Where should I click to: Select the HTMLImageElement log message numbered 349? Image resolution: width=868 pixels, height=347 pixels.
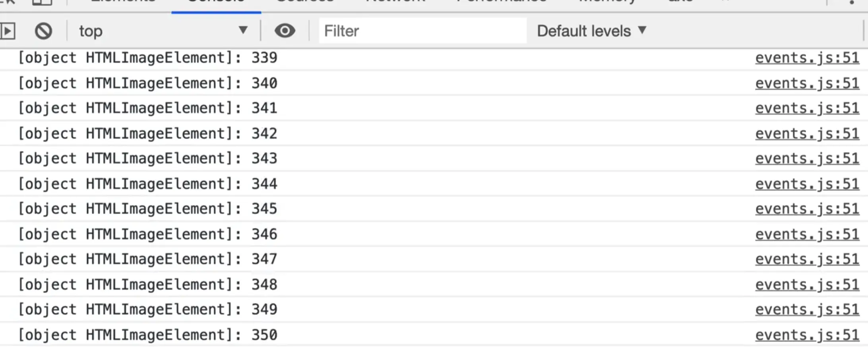pos(147,310)
